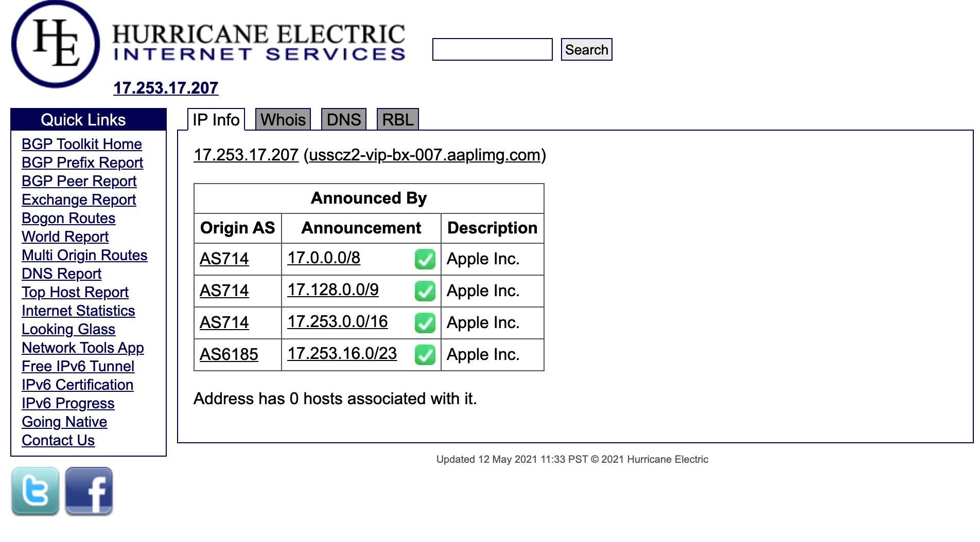Image resolution: width=980 pixels, height=542 pixels.
Task: Open Exchange Report link
Action: [x=79, y=200]
